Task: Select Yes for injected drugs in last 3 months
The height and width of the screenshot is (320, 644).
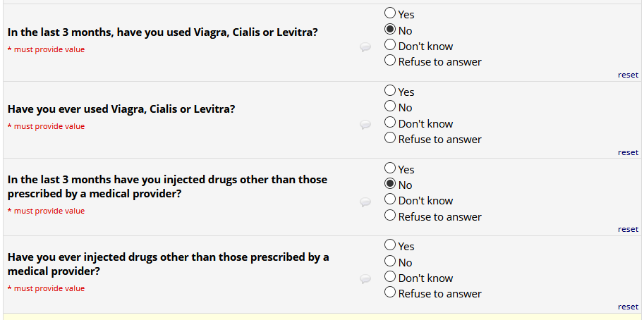Action: click(x=390, y=168)
